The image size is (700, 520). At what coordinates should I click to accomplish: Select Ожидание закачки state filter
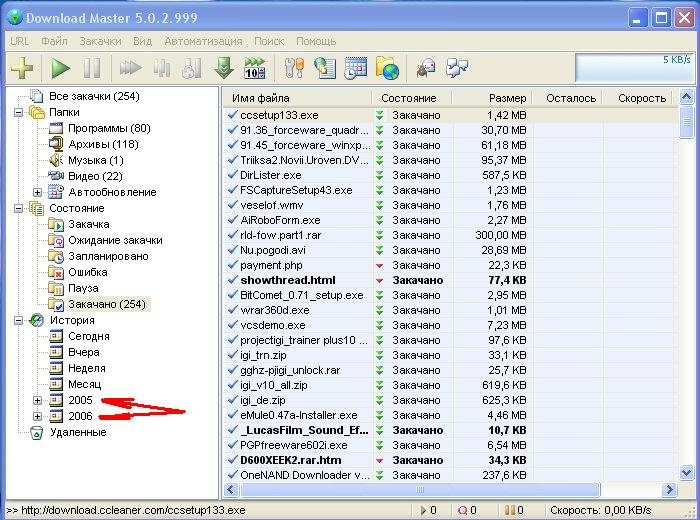115,241
